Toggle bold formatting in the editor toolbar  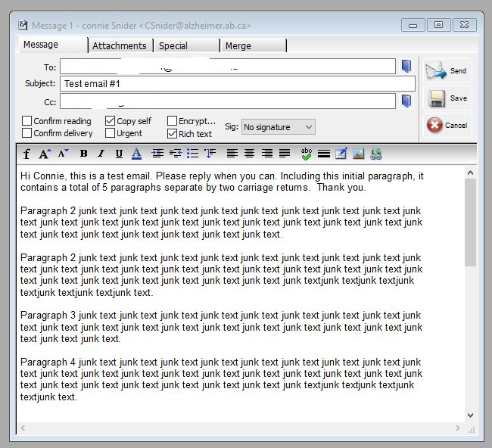[x=83, y=154]
